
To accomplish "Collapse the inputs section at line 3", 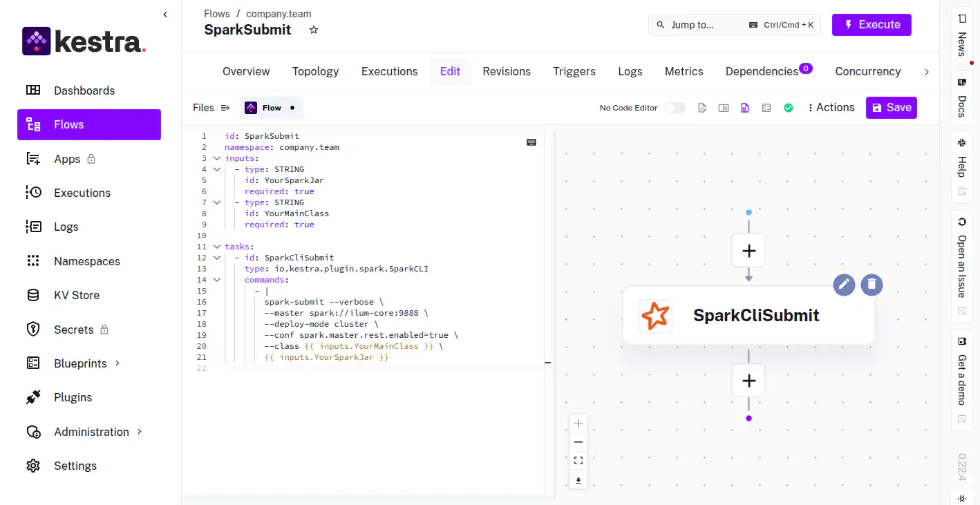I will [x=217, y=158].
